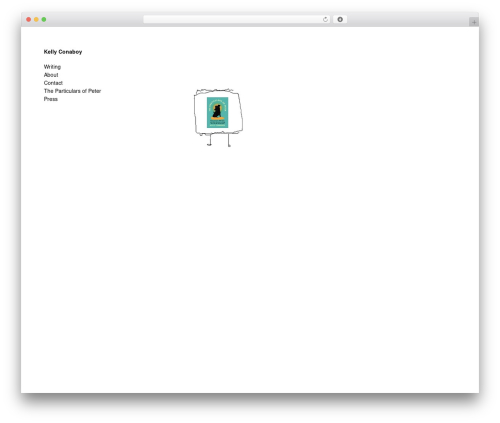Open the Contact page

tap(53, 83)
